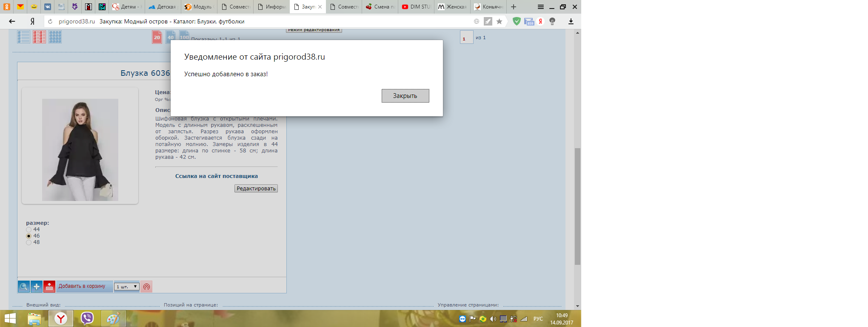Screen dimensions: 868x327
Task: Open Ссылка на сайт поставщика link
Action: (217, 176)
